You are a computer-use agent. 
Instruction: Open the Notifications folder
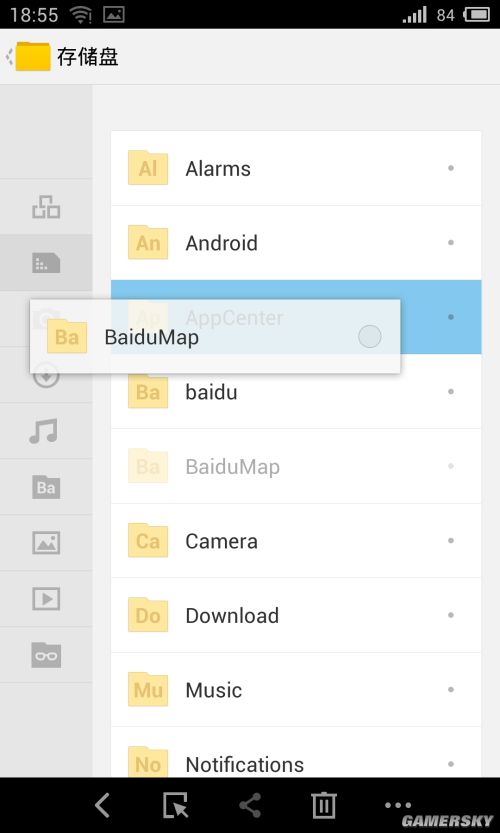[x=296, y=752]
